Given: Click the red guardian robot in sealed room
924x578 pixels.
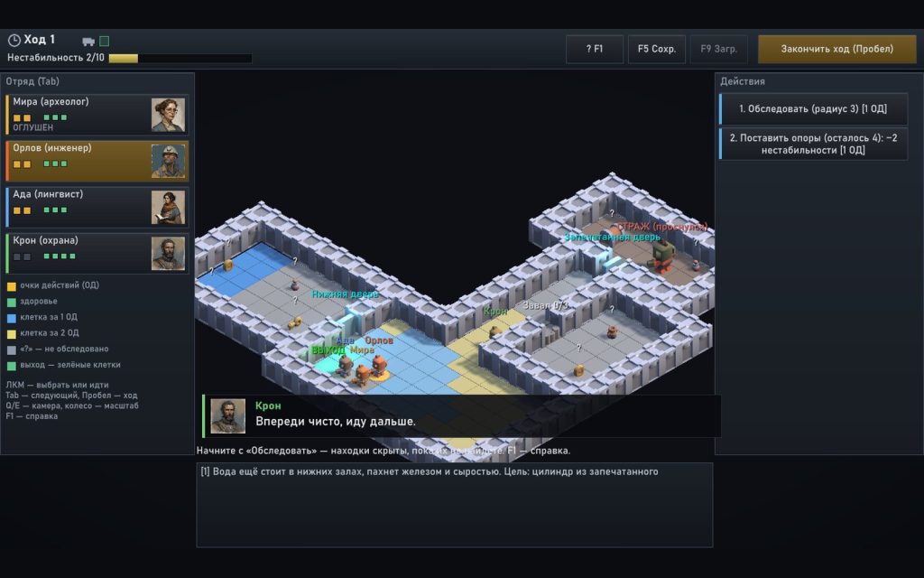Looking at the screenshot, I should [x=662, y=256].
